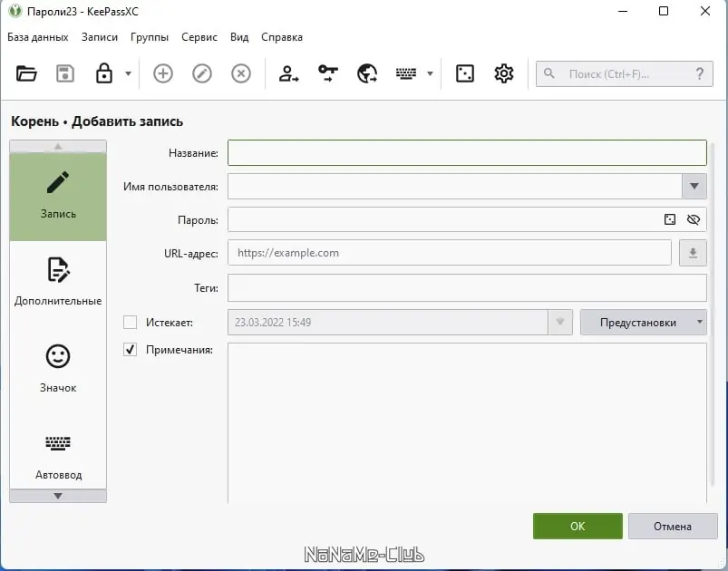Minimize the KeePassXC window
This screenshot has width=728, height=571.
point(623,11)
